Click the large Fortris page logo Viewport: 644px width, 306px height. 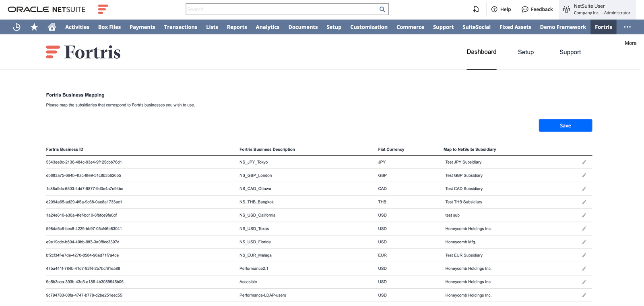coord(83,52)
